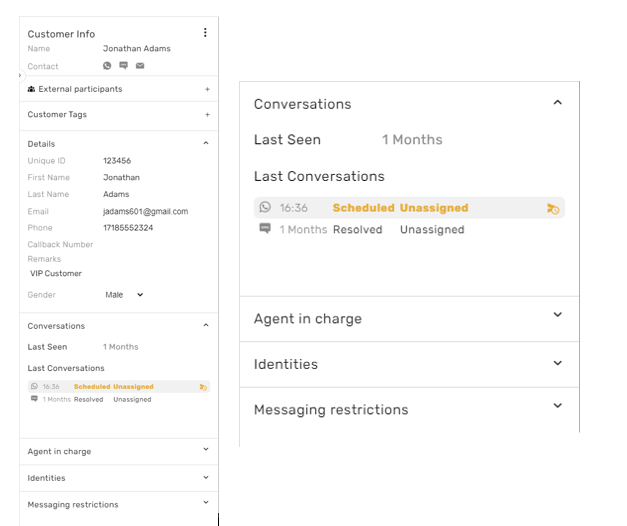Expand Identities in left panel
The width and height of the screenshot is (627, 526).
tap(206, 477)
